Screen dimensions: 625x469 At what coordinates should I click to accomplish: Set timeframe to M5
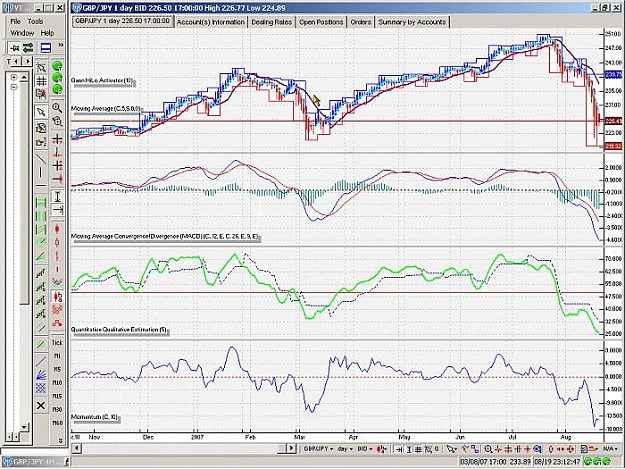pyautogui.click(x=57, y=369)
